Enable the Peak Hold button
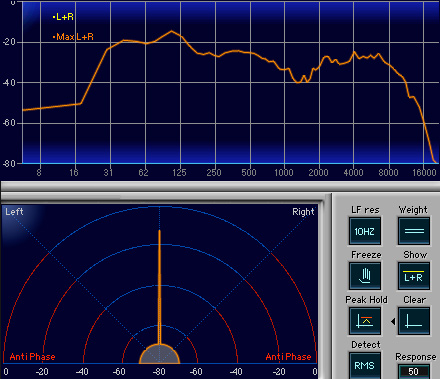The height and width of the screenshot is (379, 440). 365,321
